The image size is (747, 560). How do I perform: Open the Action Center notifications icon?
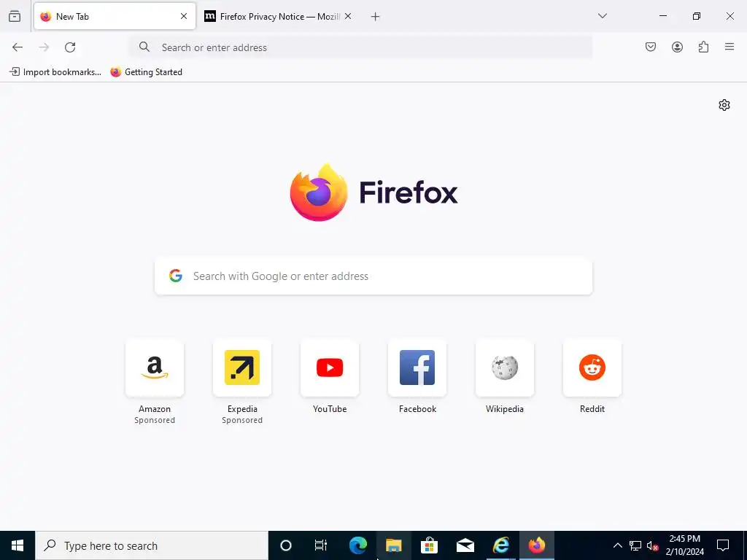[723, 545]
